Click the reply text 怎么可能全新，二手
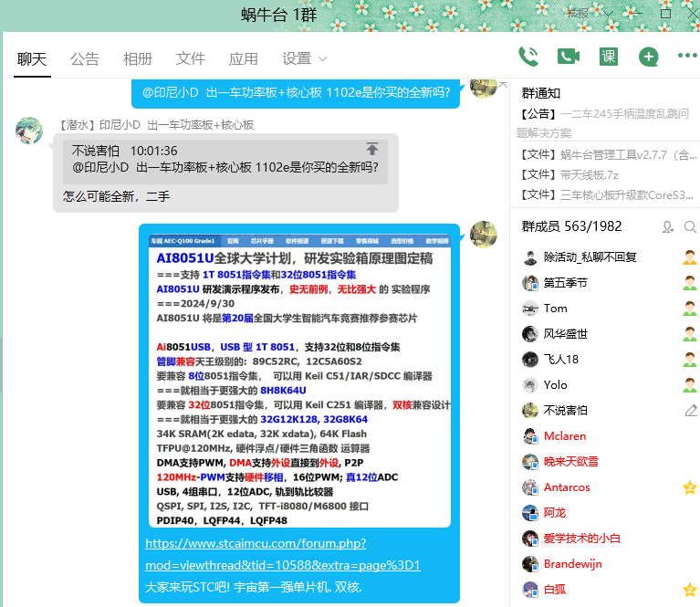 pyautogui.click(x=116, y=196)
